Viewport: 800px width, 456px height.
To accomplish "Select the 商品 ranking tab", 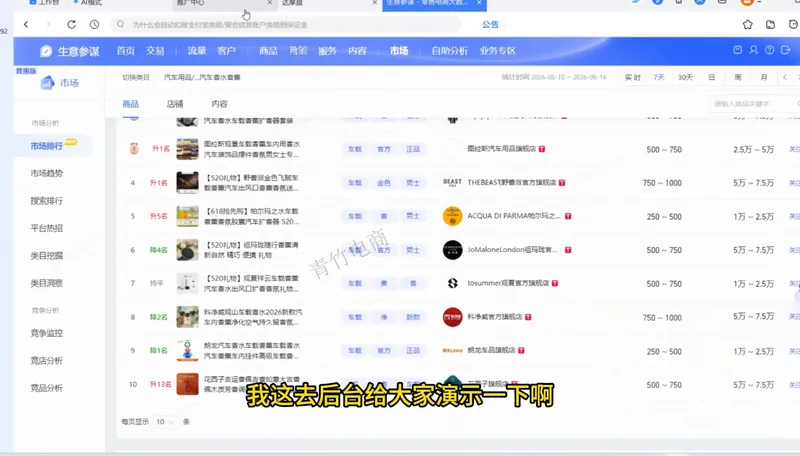I will 131,104.
